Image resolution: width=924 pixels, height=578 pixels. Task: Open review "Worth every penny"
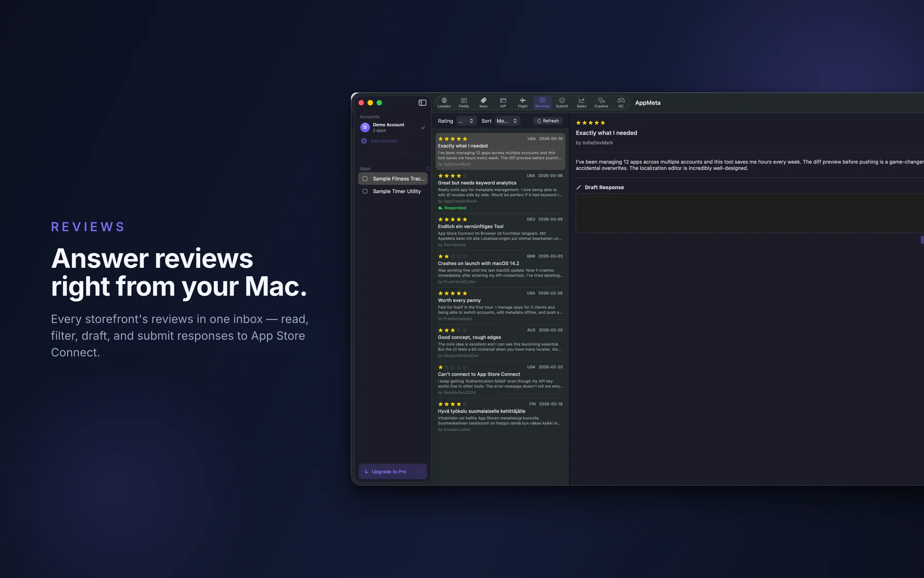tap(500, 306)
